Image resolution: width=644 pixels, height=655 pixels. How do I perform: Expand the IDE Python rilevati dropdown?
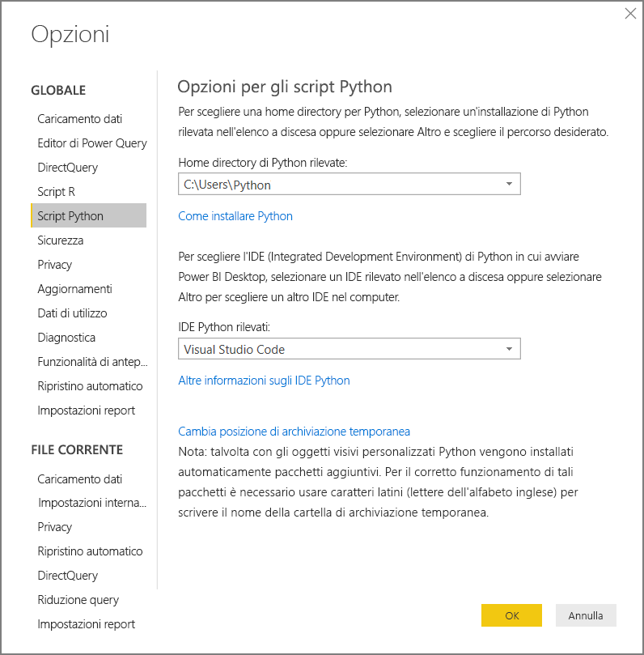pos(510,349)
